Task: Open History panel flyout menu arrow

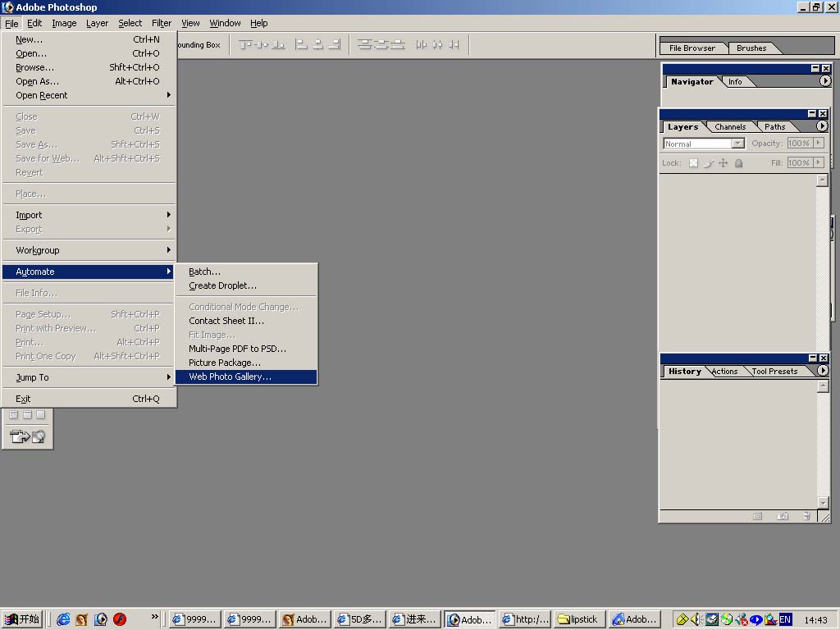Action: 823,370
